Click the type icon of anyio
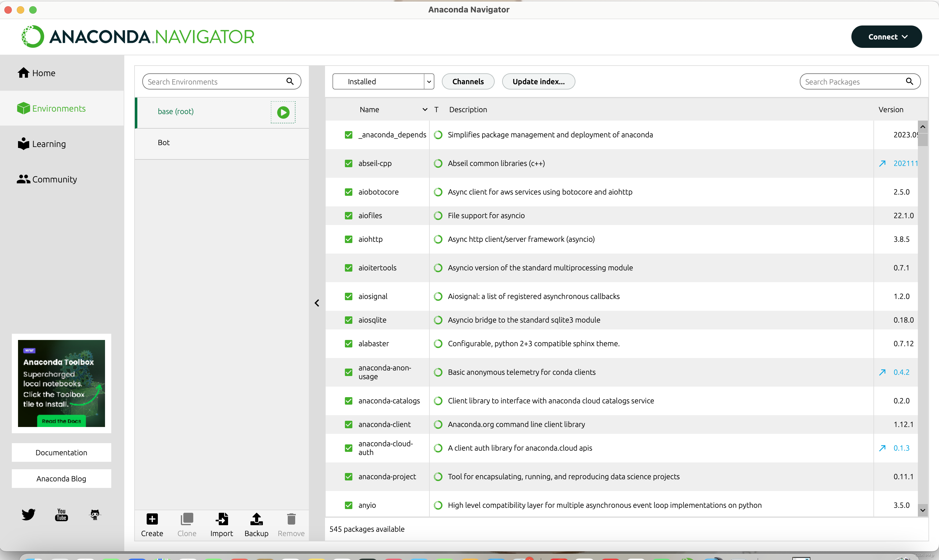The height and width of the screenshot is (560, 939). click(438, 505)
